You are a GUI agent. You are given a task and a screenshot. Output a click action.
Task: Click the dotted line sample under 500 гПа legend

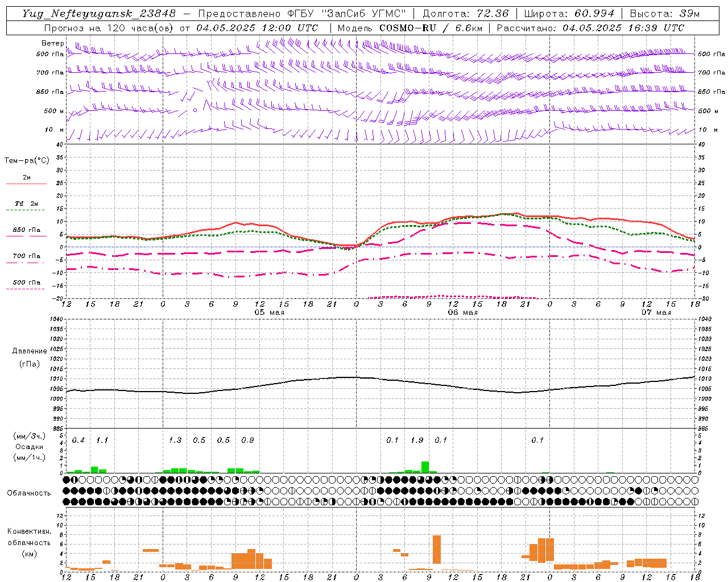[26, 289]
